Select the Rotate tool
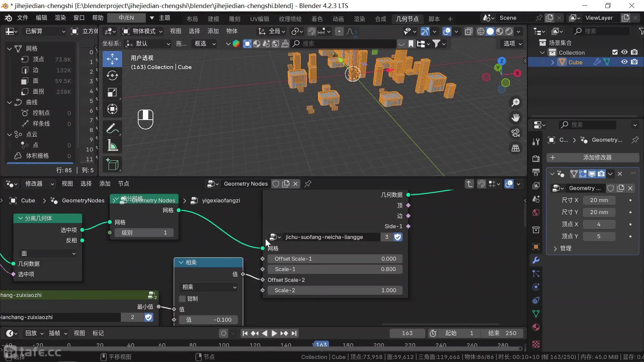Image resolution: width=644 pixels, height=362 pixels. [x=112, y=76]
